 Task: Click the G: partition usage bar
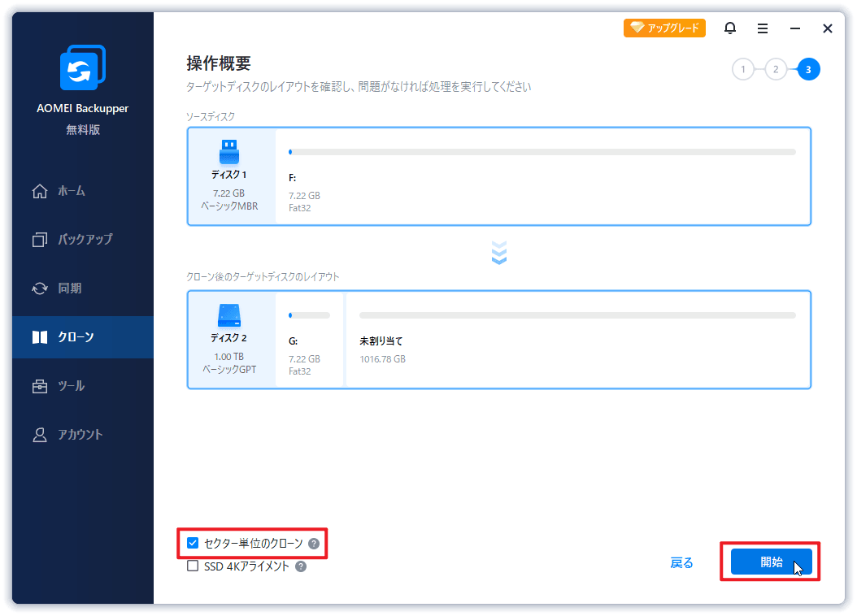point(309,315)
